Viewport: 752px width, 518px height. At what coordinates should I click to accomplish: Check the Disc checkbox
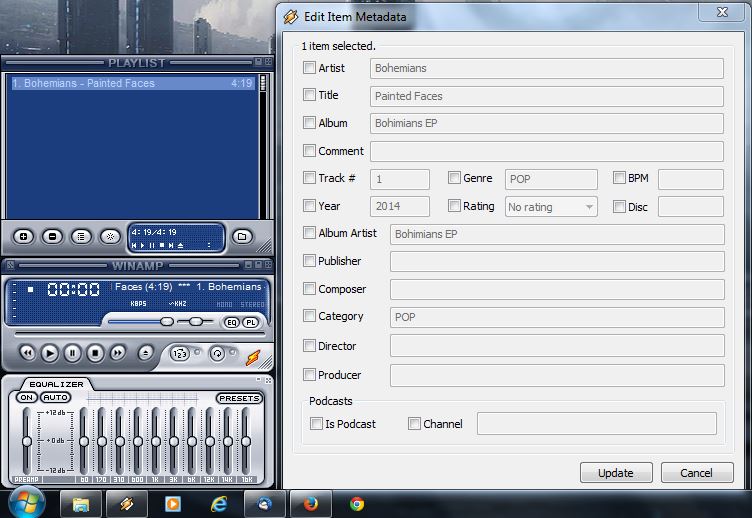pos(619,207)
